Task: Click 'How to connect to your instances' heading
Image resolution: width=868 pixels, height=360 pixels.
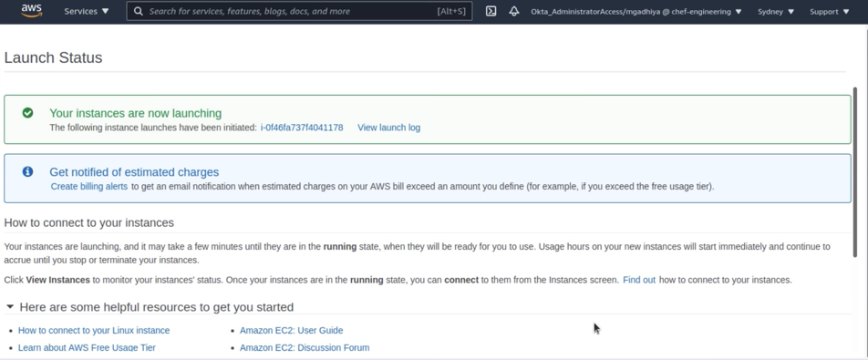Action: pos(89,223)
